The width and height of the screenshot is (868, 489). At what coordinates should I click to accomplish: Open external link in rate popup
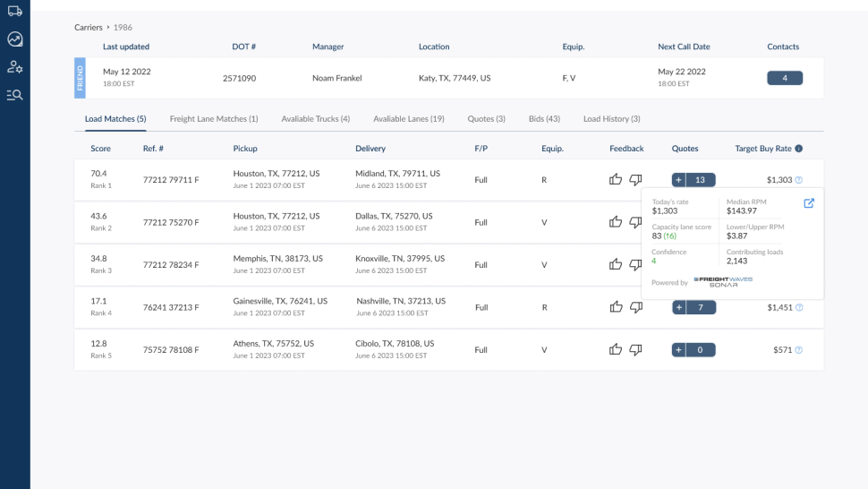point(809,203)
